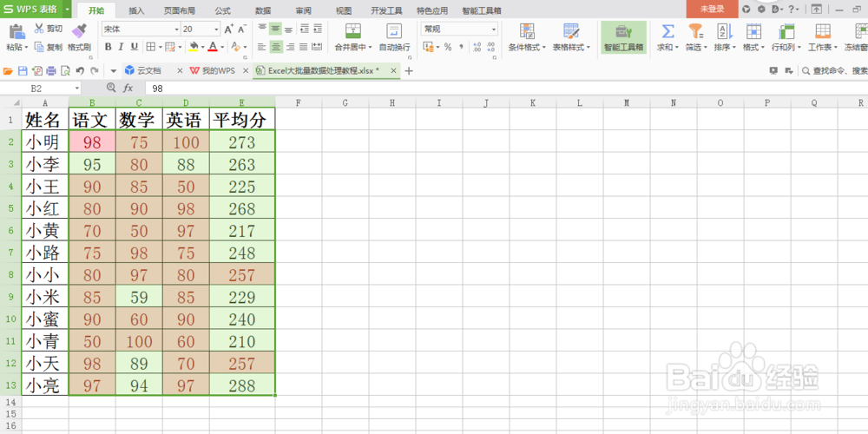Click the increase decimal places icon

(x=477, y=47)
